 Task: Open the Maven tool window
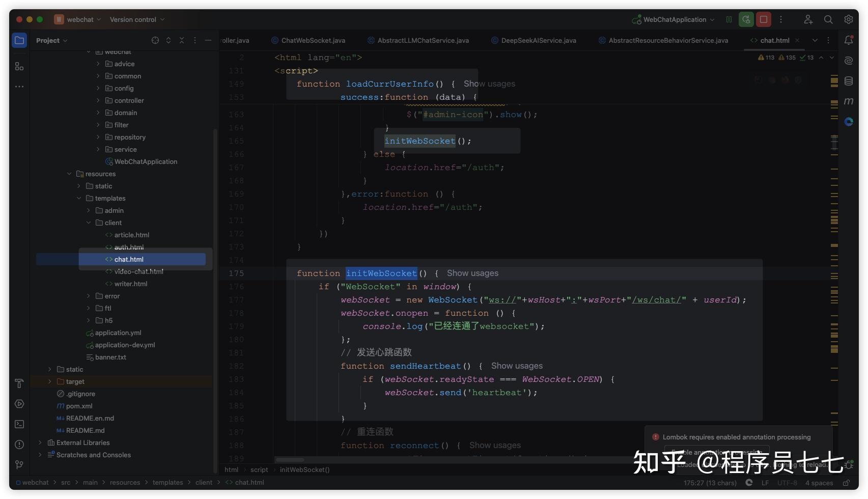click(x=848, y=101)
